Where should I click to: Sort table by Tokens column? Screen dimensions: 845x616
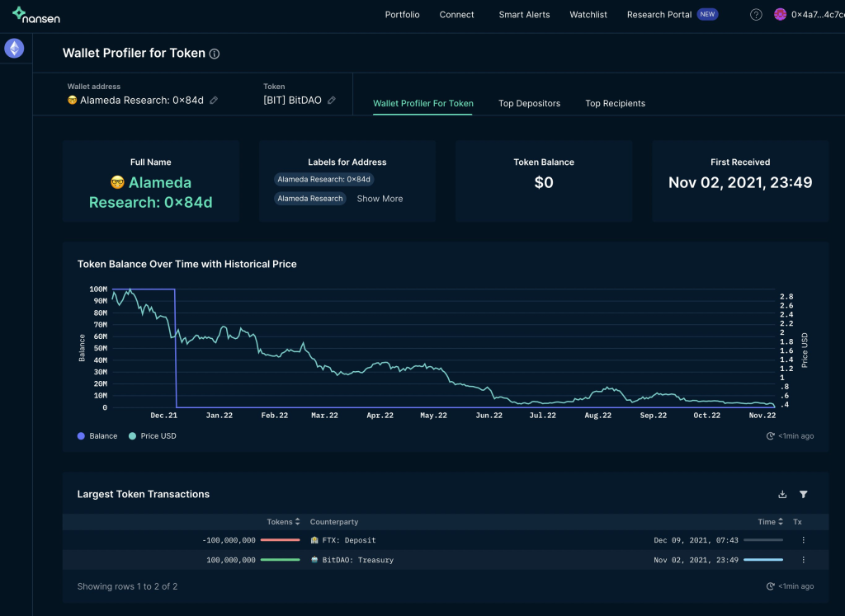(284, 522)
